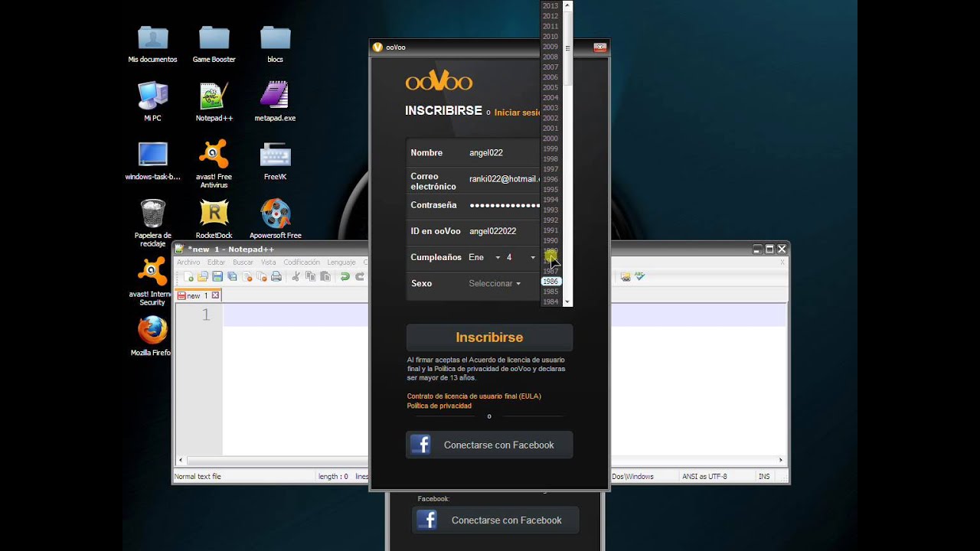This screenshot has height=551, width=980.
Task: Click the year list scrollbar up arrow
Action: coord(567,5)
